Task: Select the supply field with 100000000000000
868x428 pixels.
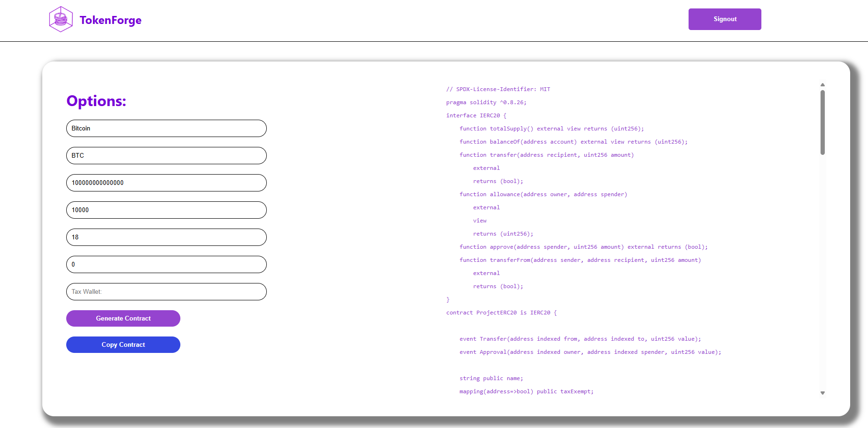Action: coord(166,183)
